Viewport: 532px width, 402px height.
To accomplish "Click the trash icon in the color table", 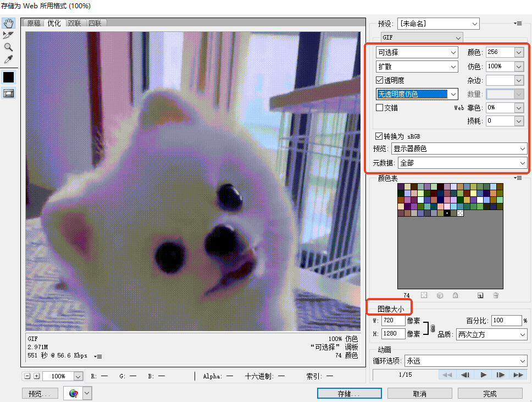I will pyautogui.click(x=495, y=295).
